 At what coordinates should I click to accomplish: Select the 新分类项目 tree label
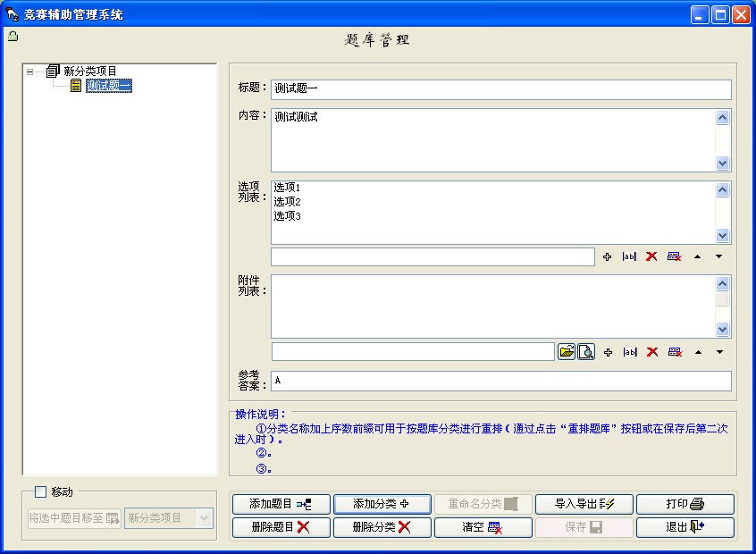tap(90, 71)
